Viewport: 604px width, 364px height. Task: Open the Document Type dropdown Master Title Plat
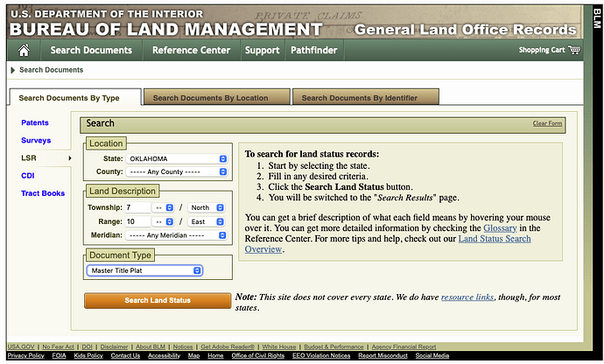tap(144, 270)
